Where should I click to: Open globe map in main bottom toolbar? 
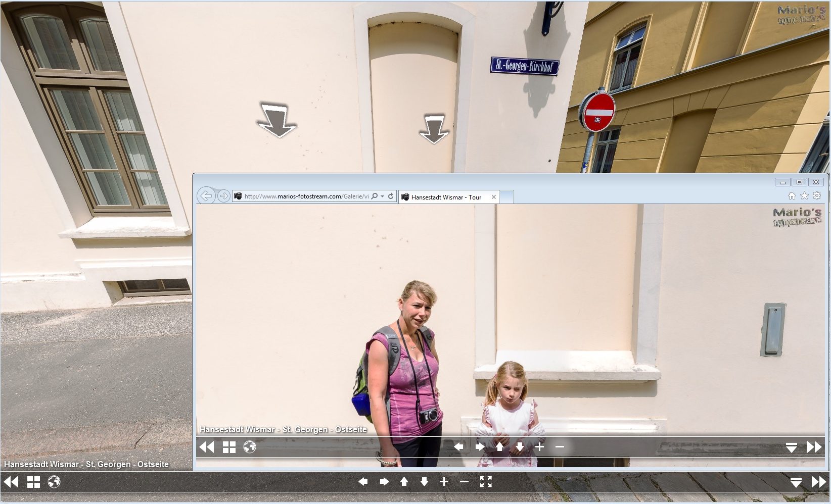(54, 482)
